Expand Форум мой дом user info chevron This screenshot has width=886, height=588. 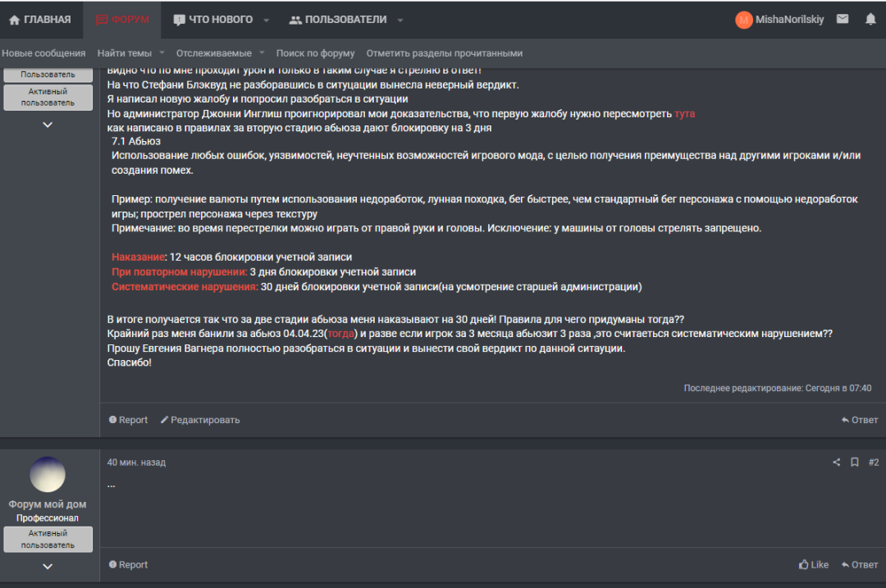pyautogui.click(x=48, y=567)
